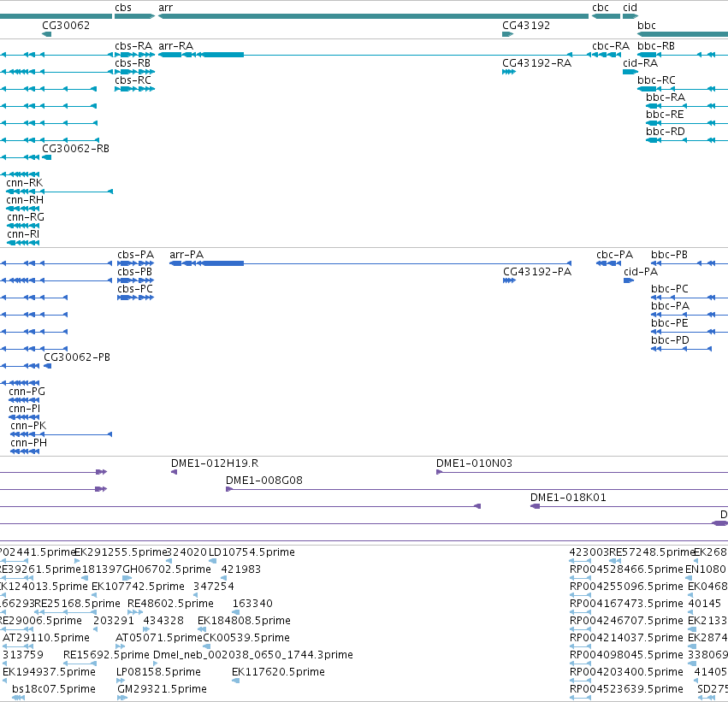
Task: Select the cbs-RA transcript
Action: tap(134, 55)
